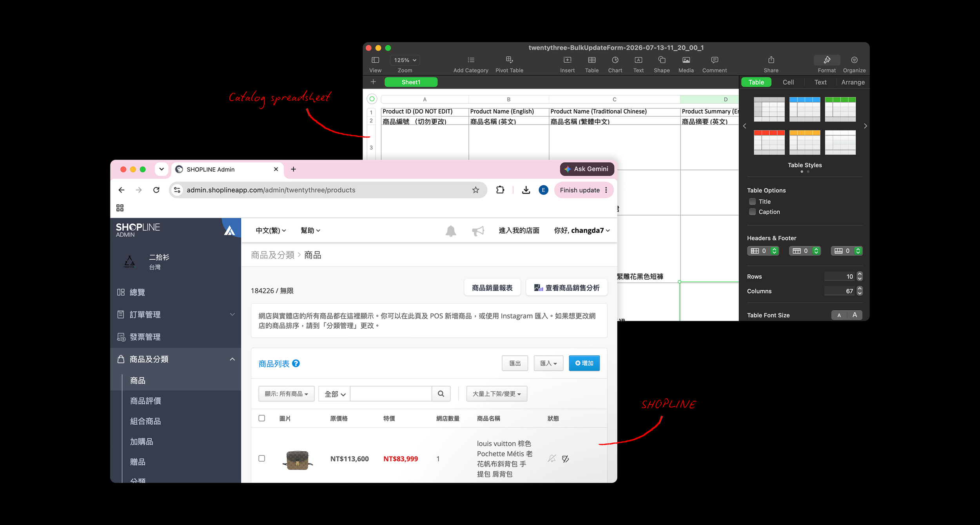Open browser downloads
Viewport: 980px width, 525px height.
526,190
